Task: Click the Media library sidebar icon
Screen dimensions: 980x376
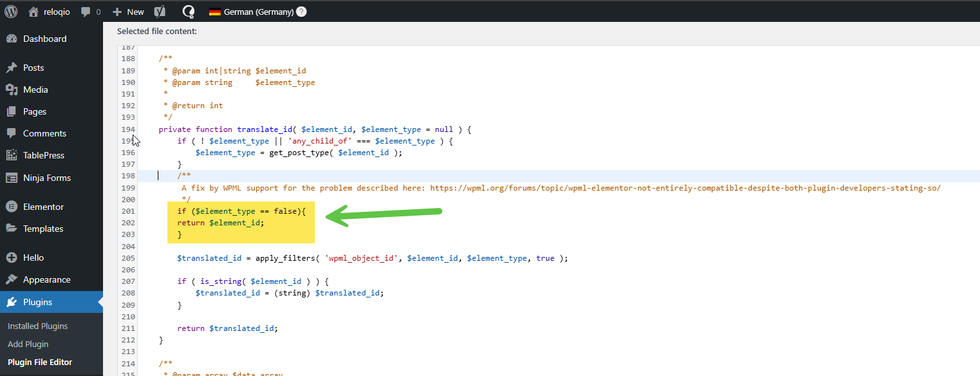Action: pyautogui.click(x=12, y=89)
